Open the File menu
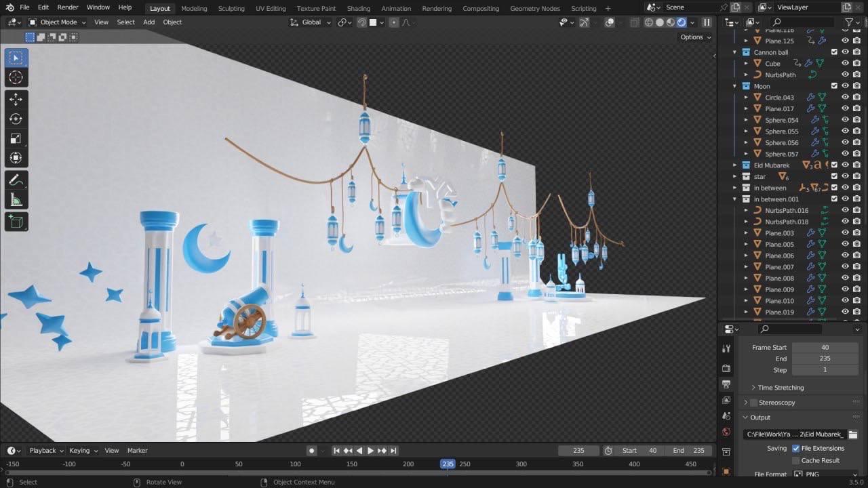 coord(24,7)
